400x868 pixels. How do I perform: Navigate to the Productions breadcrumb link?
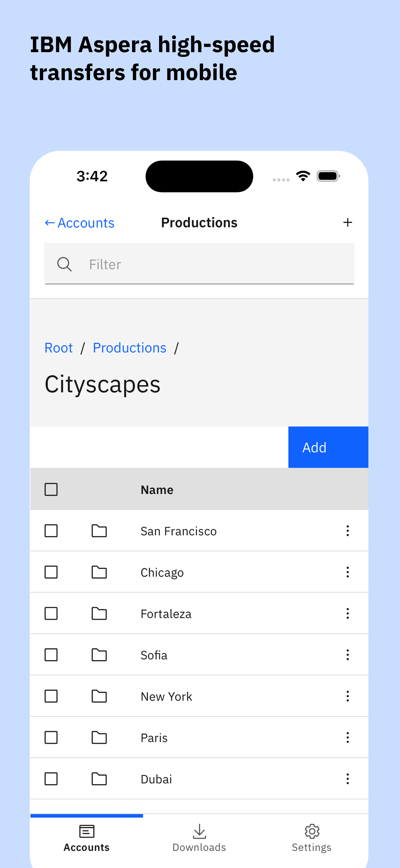tap(130, 348)
